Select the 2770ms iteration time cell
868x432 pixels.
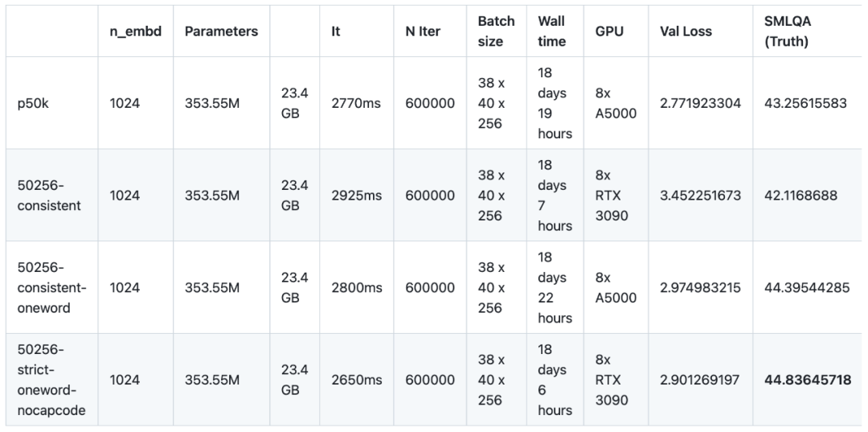coord(356,103)
